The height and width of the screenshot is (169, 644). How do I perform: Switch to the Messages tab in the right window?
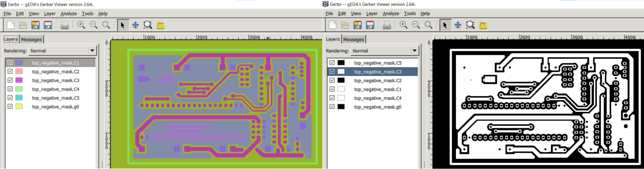pos(353,39)
